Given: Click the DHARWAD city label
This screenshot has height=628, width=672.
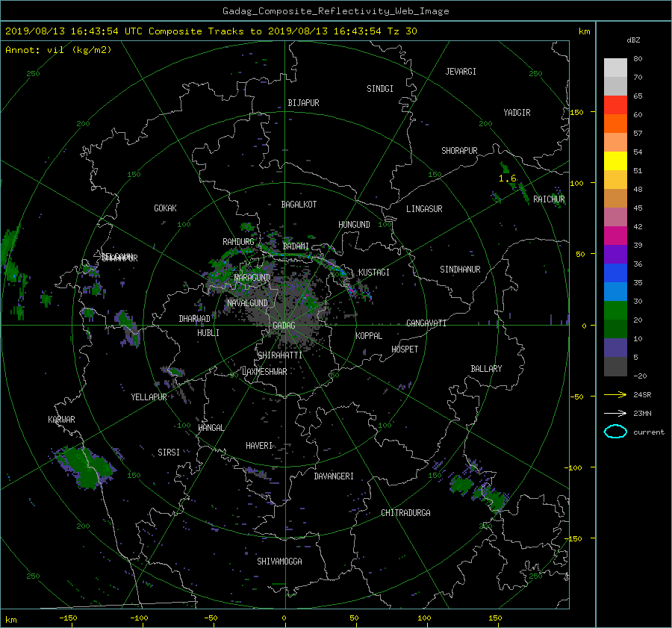Looking at the screenshot, I should [195, 319].
